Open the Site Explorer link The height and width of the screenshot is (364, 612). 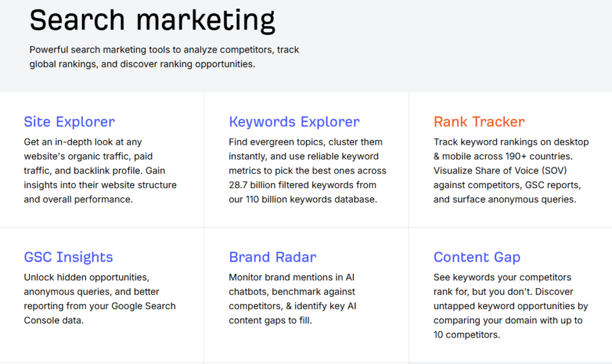(69, 122)
